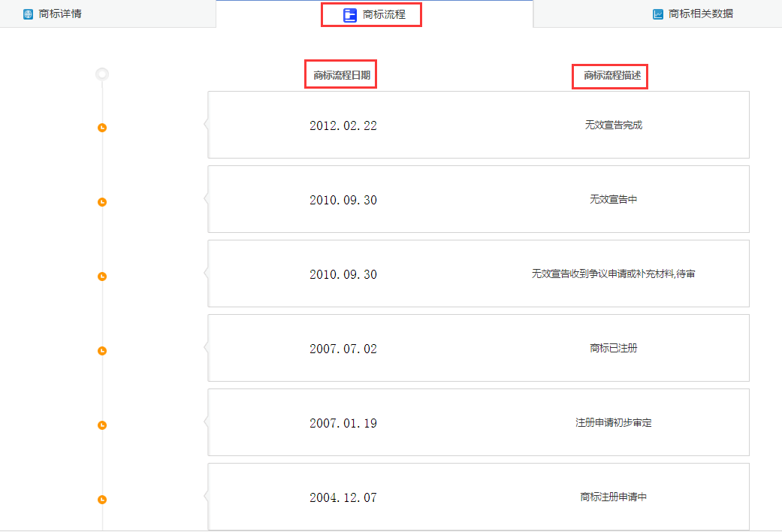This screenshot has width=782, height=532.
Task: Click the 商标流程日期 column header
Action: tap(341, 75)
